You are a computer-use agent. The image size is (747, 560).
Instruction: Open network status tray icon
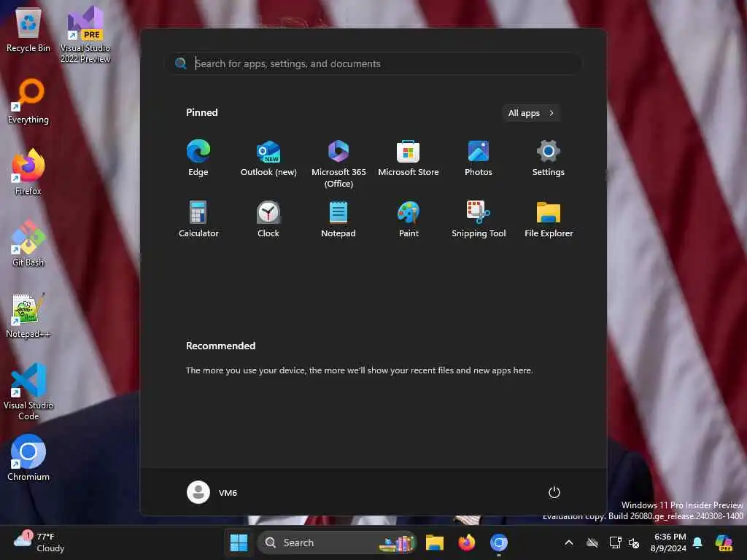(x=615, y=542)
